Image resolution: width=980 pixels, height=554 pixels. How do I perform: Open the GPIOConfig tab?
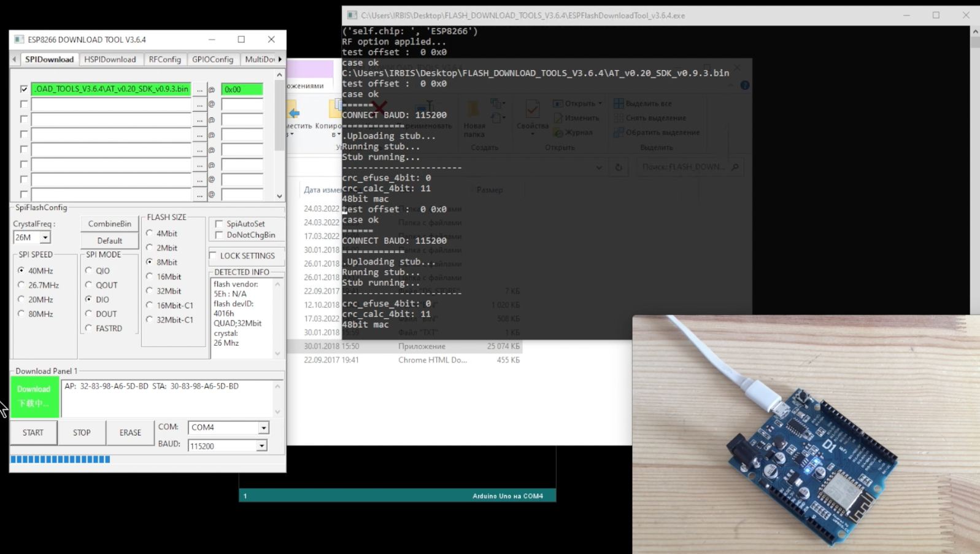212,60
